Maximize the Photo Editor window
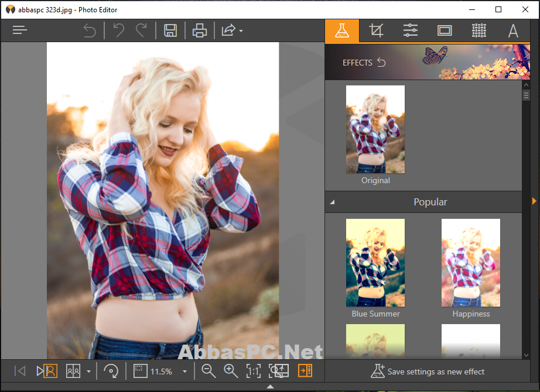The image size is (540, 392). 498,9
